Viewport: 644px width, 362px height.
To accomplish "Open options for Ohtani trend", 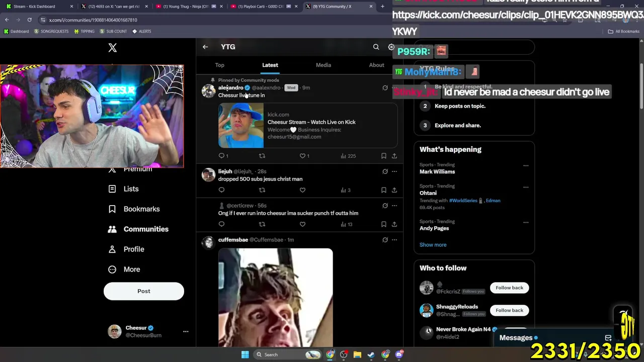I will [x=526, y=187].
